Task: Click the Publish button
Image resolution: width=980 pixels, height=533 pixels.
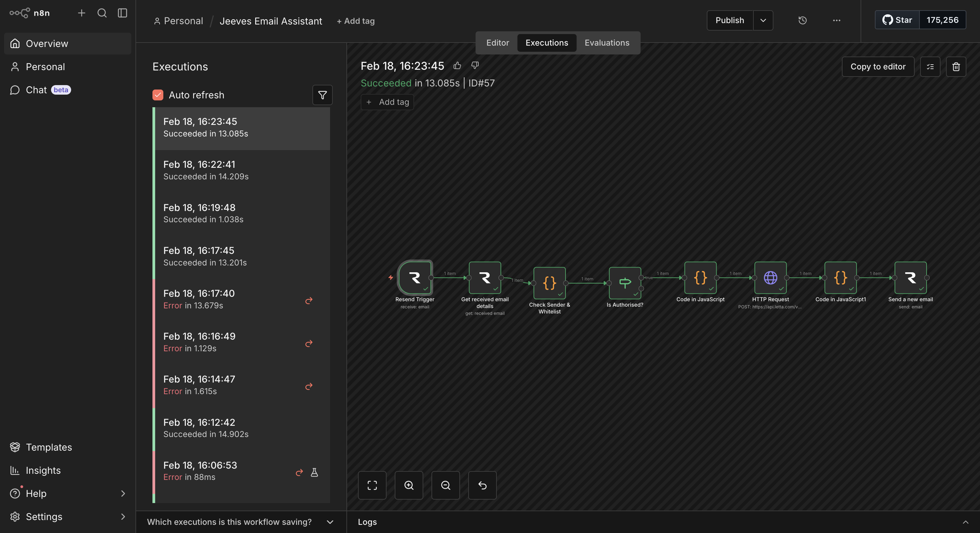Action: 729,20
